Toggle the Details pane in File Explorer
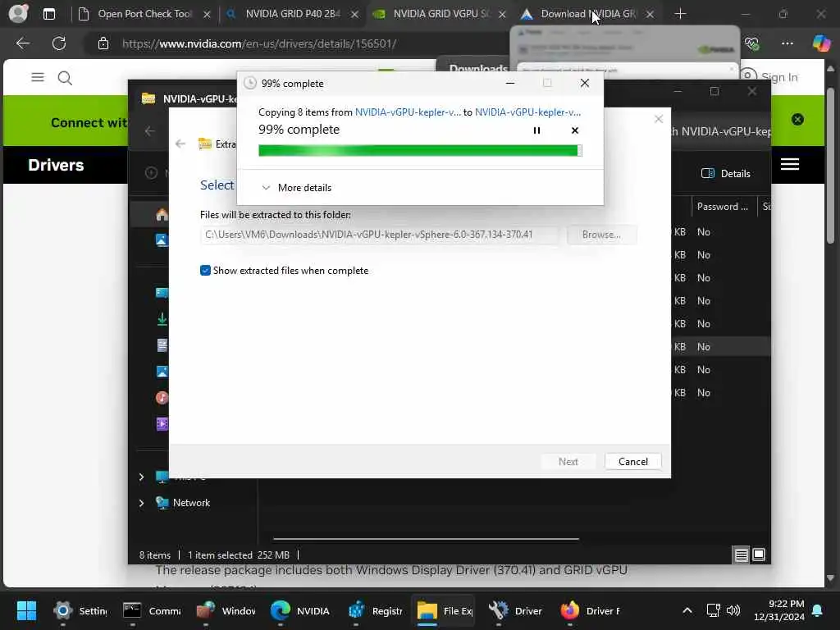 [726, 174]
